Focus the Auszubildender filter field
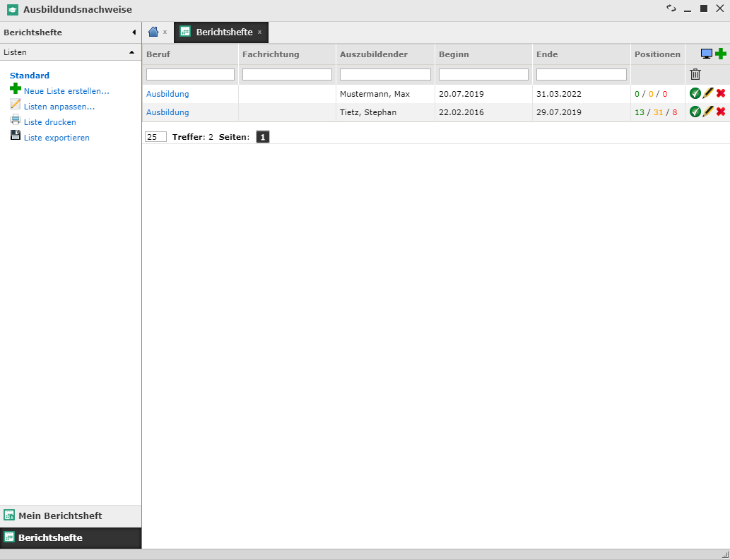 coord(385,74)
